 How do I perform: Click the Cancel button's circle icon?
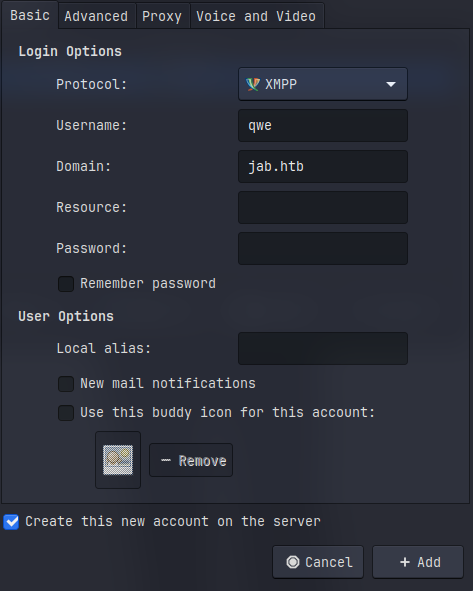pyautogui.click(x=293, y=562)
